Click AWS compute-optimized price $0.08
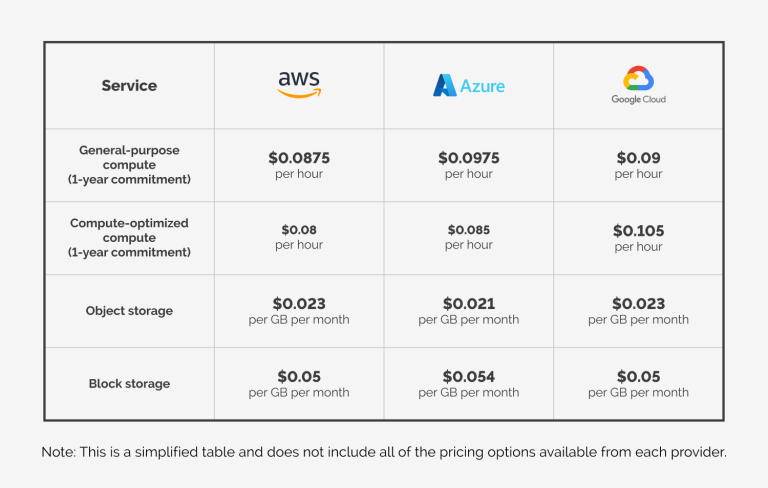Viewport: 768px width, 488px height. click(299, 230)
